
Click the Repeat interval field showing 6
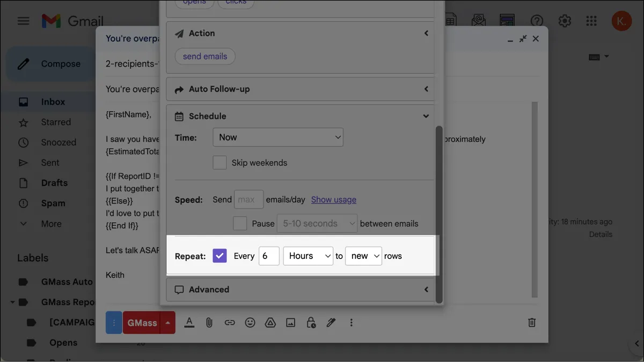click(269, 256)
